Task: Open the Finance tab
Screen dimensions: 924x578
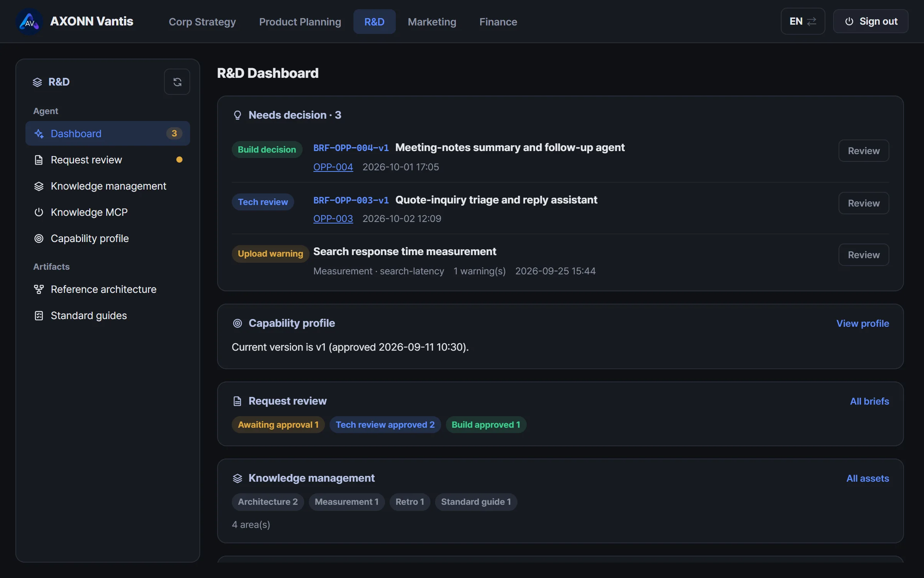Action: pyautogui.click(x=498, y=22)
